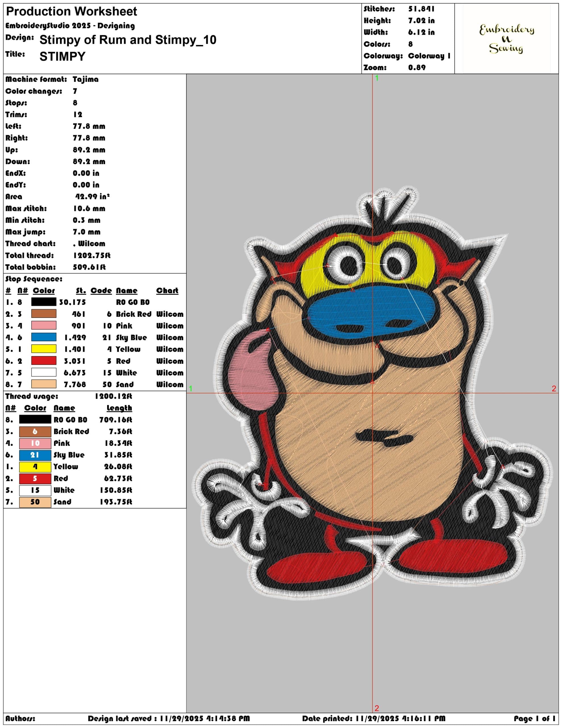Select the area value 42.99 in²
The width and height of the screenshot is (562, 728).
[x=92, y=196]
